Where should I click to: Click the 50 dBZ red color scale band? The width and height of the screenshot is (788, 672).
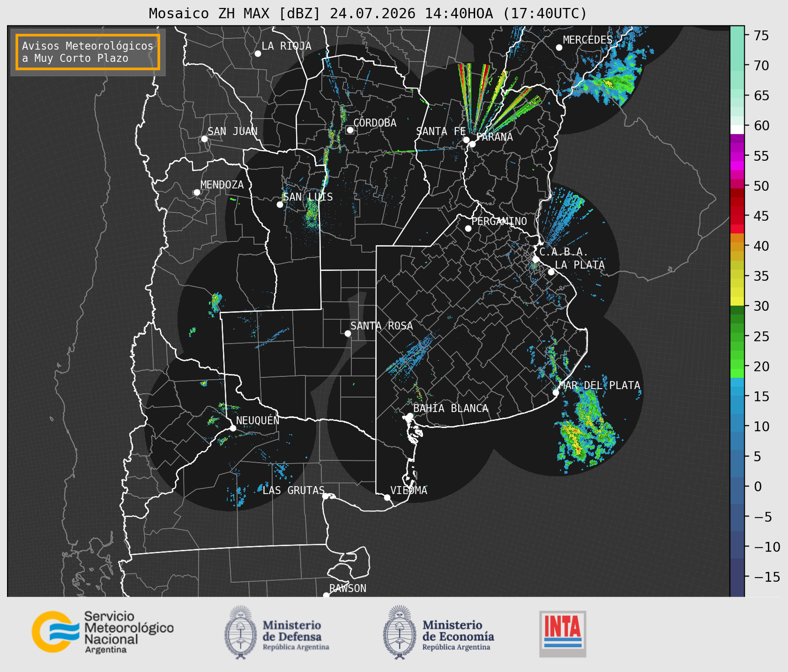(737, 186)
